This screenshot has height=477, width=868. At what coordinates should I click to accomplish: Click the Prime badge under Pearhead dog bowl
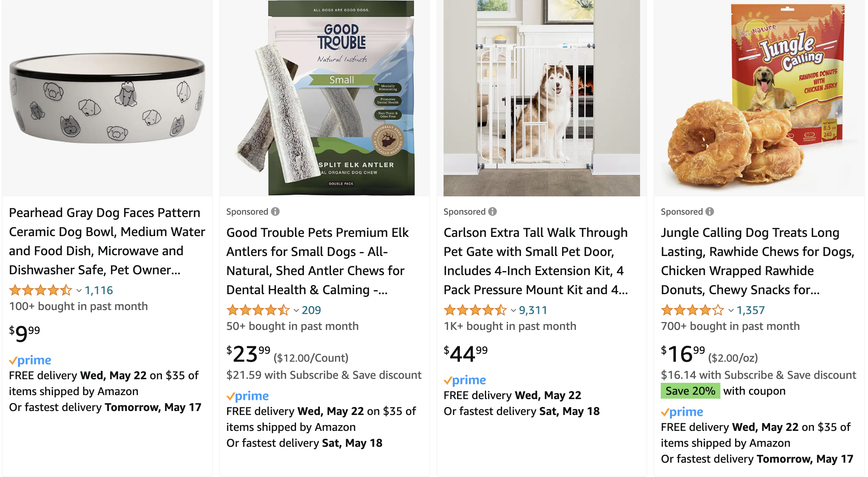point(30,360)
